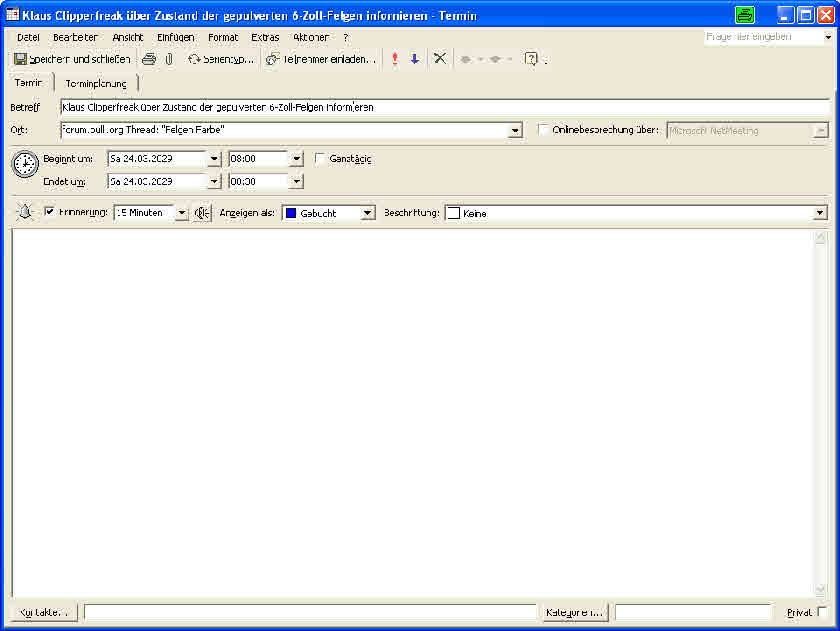This screenshot has width=840, height=631.
Task: Open the help question mark icon
Action: pos(531,59)
